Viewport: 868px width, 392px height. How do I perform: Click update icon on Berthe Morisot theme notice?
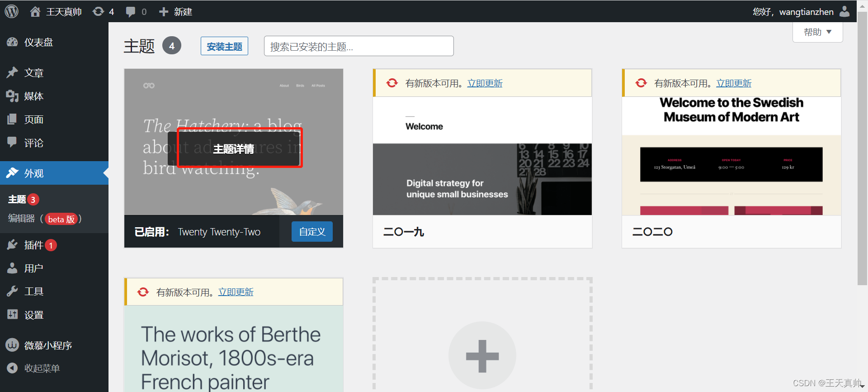(143, 292)
